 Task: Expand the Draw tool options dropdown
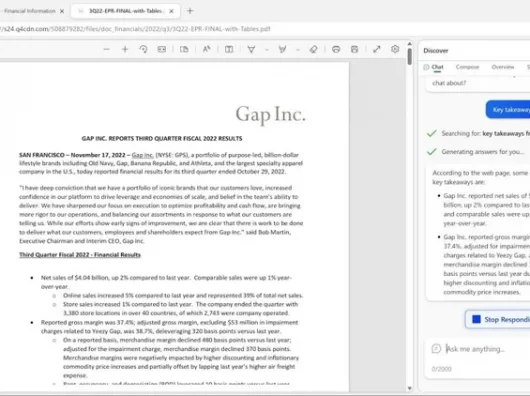click(267, 50)
